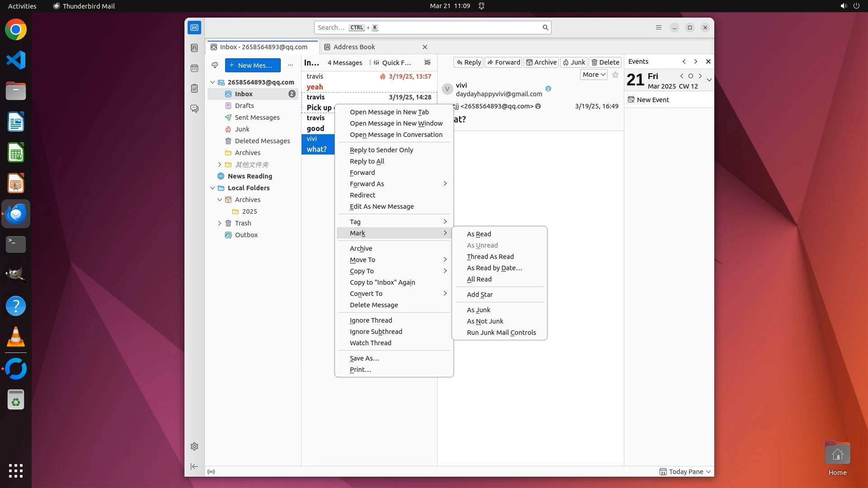Screen dimensions: 868x488
Task: Click the Get Messages icon
Action: (x=215, y=65)
